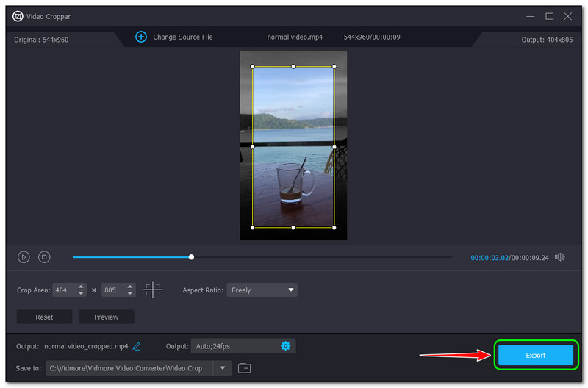This screenshot has height=388, width=588.
Task: Edit output file name with pencil icon
Action: tap(137, 346)
